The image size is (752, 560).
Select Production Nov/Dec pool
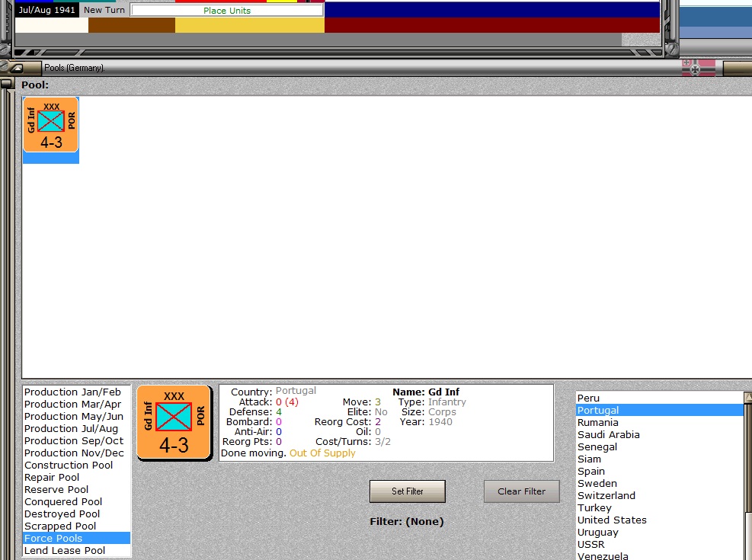[x=77, y=453]
